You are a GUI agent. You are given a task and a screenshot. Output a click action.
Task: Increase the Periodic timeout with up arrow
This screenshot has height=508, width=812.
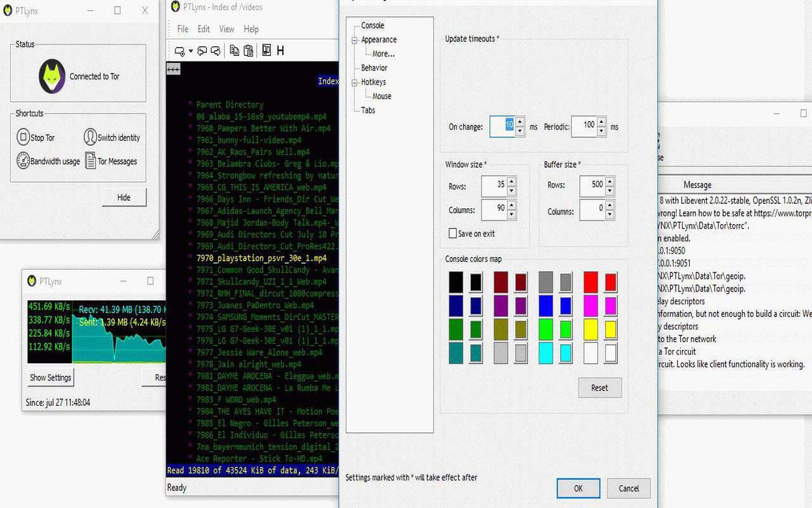coord(601,121)
